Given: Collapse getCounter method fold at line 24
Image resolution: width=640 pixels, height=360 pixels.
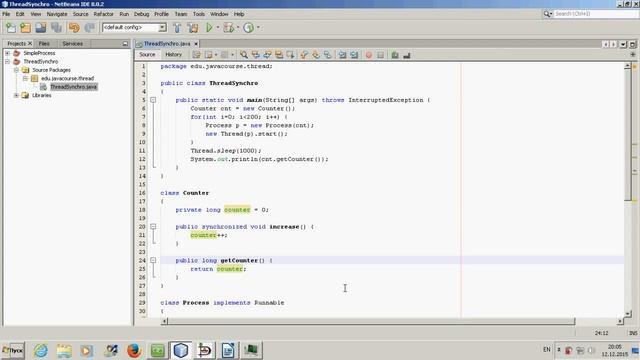Looking at the screenshot, I should click(x=153, y=260).
